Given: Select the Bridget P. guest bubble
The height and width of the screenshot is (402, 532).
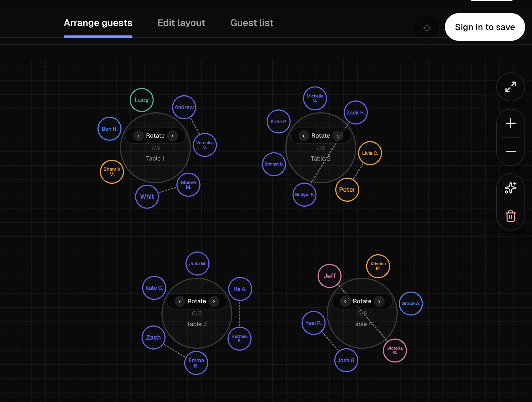Looking at the screenshot, I should tap(305, 195).
